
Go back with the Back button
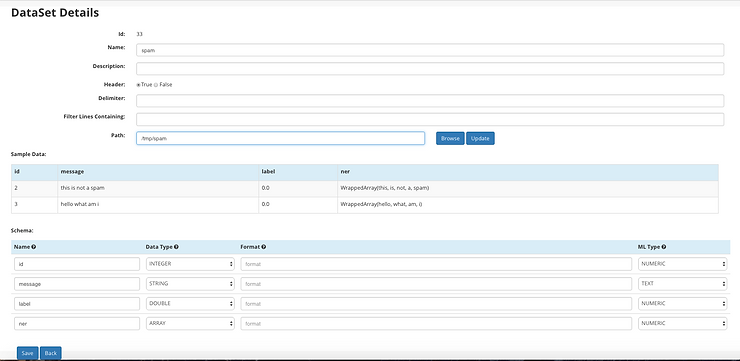pyautogui.click(x=50, y=353)
